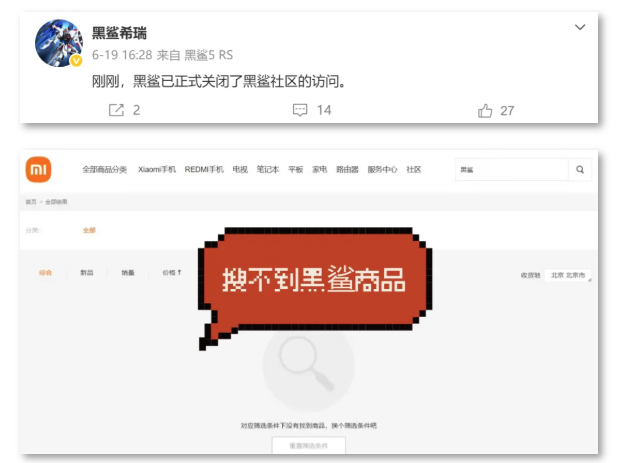Select the 全部 category filter
617x463 pixels.
(x=89, y=230)
